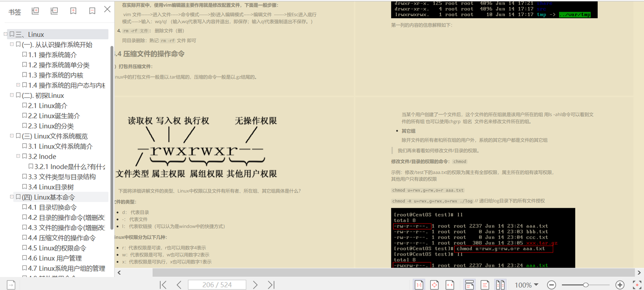Go to the first page
Image resolution: width=644 pixels, height=290 pixels.
(163, 285)
